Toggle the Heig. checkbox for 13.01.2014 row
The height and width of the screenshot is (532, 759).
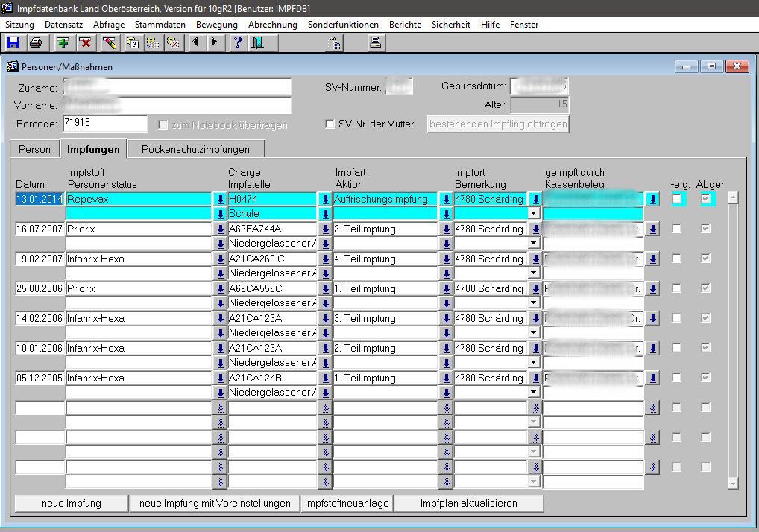(x=676, y=199)
